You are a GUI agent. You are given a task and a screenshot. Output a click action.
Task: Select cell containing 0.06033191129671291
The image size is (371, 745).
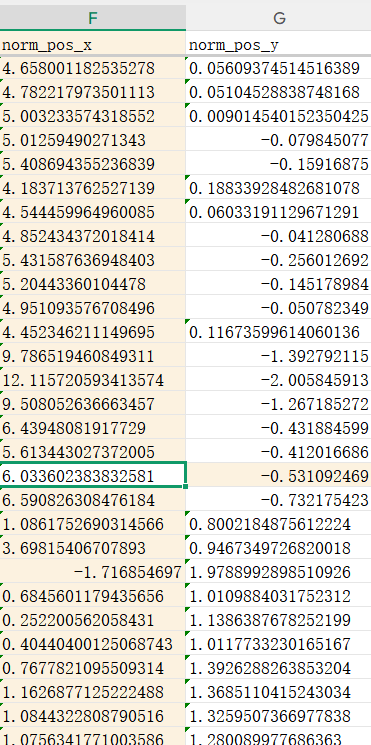click(x=278, y=211)
